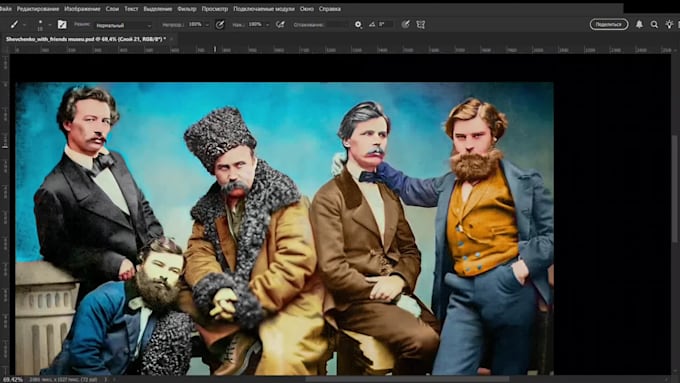Open the Discover lightbulb icon
680x383 pixels.
pos(669,25)
